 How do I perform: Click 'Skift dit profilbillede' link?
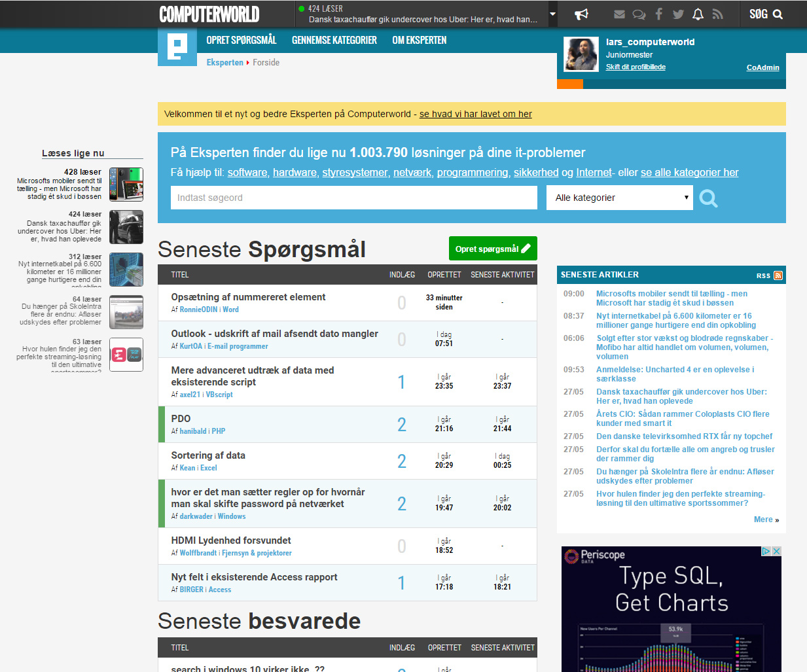(635, 67)
